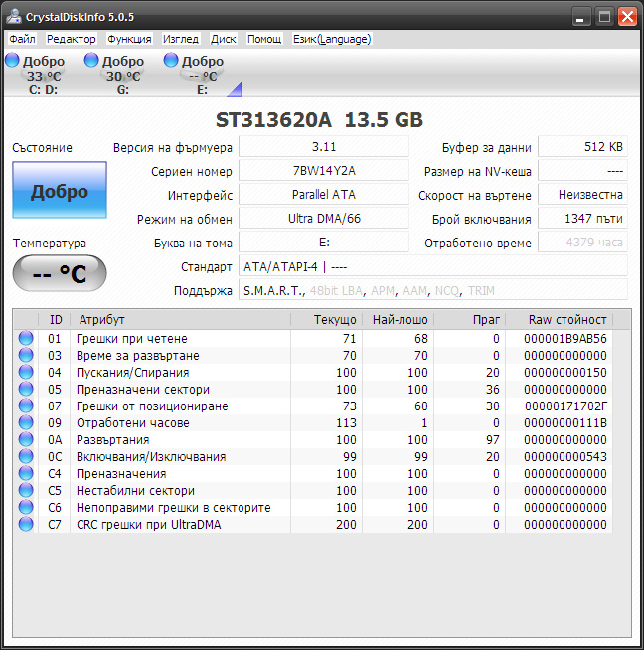Minimize the CrystalDiskInfo window

[581, 17]
